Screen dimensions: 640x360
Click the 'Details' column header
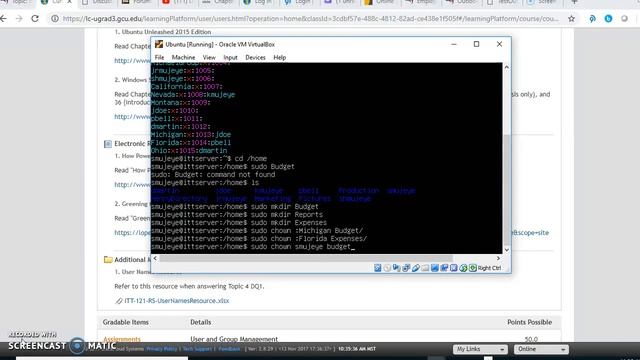[x=201, y=322]
